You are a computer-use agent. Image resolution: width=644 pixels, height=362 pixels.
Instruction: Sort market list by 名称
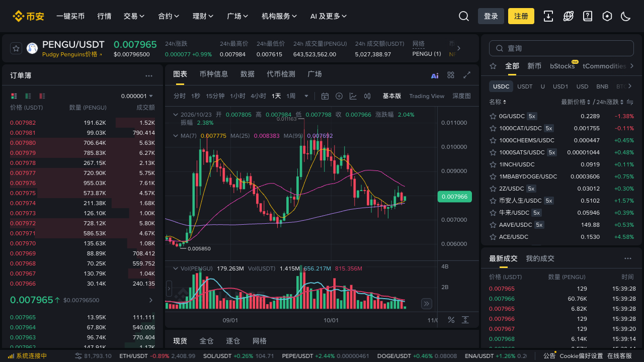coord(498,102)
